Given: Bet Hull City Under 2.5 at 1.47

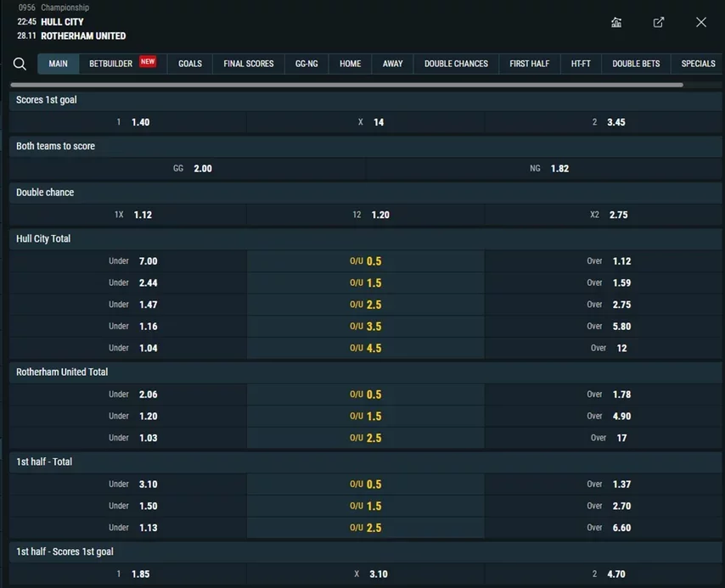Looking at the screenshot, I should click(128, 305).
